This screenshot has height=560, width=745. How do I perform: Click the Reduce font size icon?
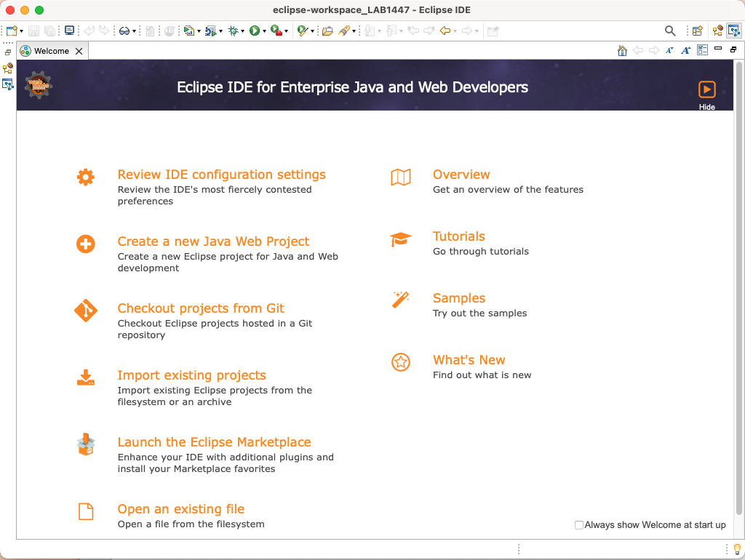(x=669, y=50)
